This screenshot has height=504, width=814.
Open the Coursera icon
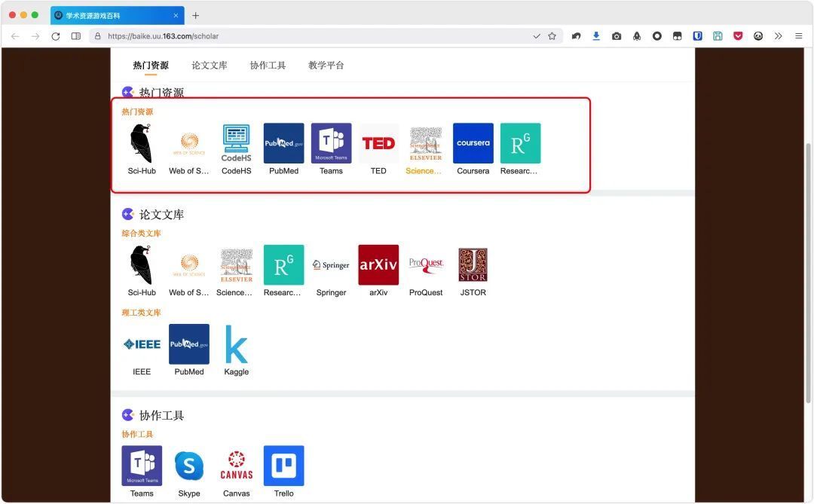pos(473,143)
